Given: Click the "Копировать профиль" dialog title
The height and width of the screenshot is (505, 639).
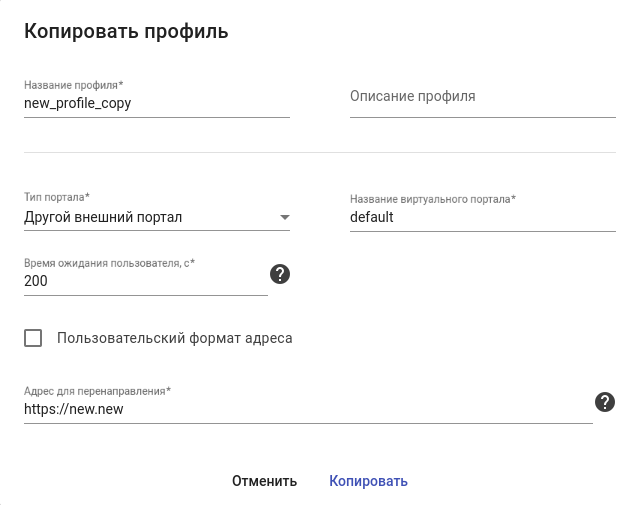Looking at the screenshot, I should coord(126,32).
